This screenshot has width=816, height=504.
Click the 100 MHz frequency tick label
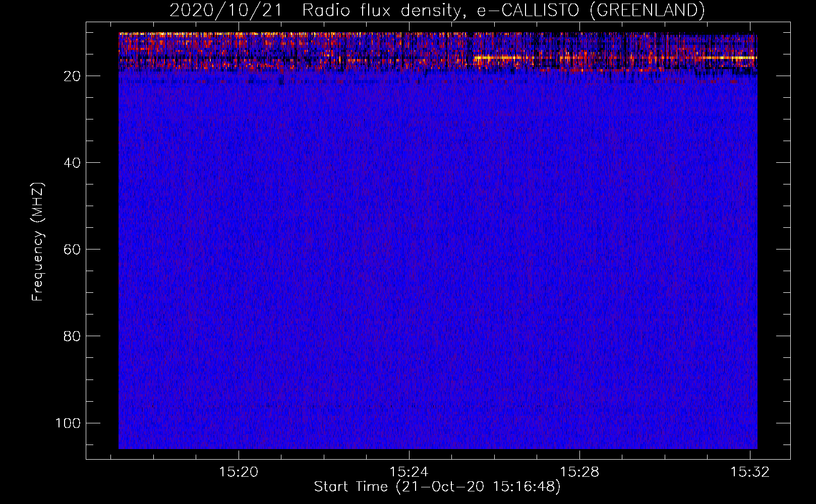tap(68, 423)
